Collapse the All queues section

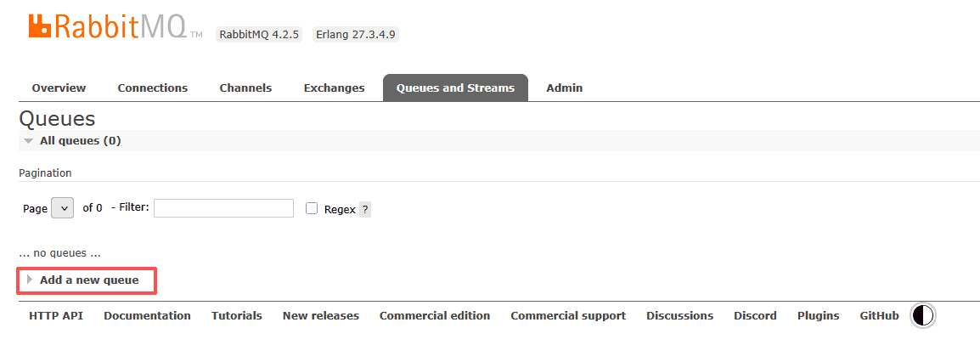[x=80, y=141]
